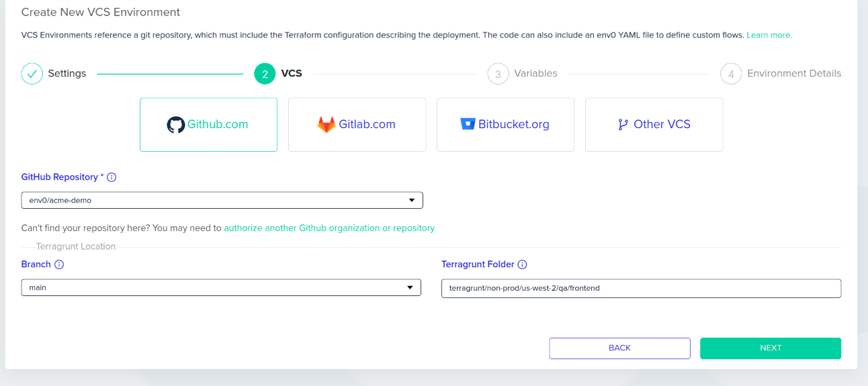Click the GitLab fox logo icon
The image size is (868, 386).
pyautogui.click(x=327, y=125)
